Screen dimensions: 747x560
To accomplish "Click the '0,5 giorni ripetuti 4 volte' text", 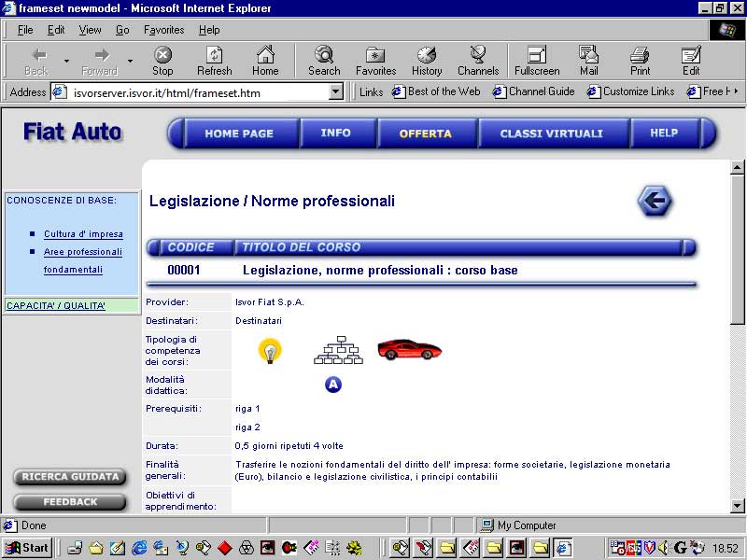I will click(x=289, y=446).
